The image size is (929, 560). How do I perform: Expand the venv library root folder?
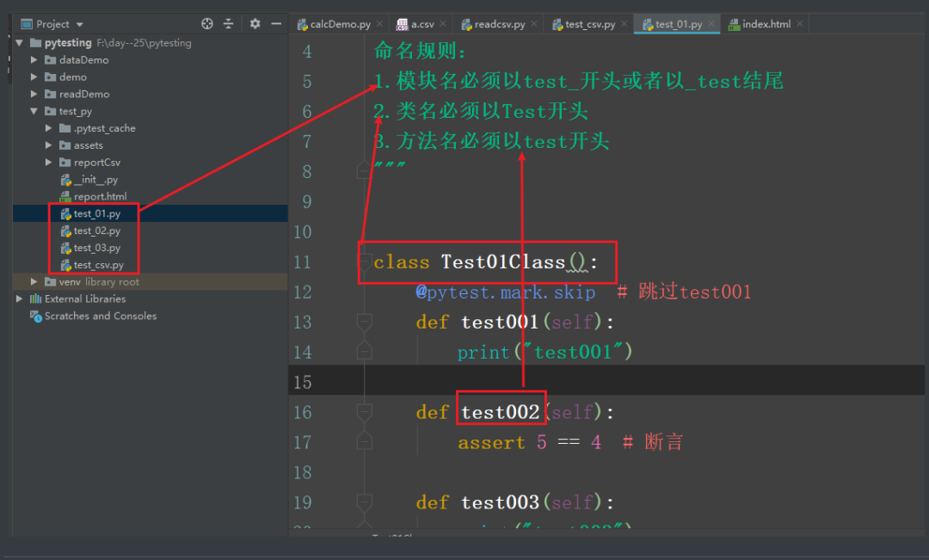[34, 281]
